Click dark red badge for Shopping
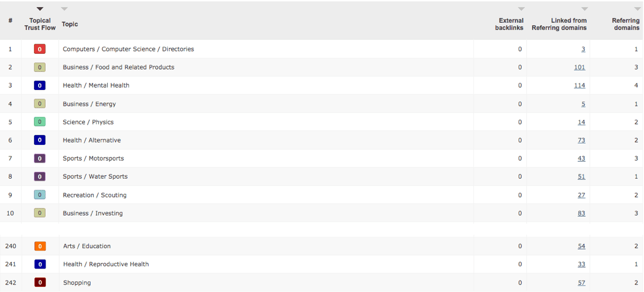This screenshot has width=644, height=292. [40, 283]
